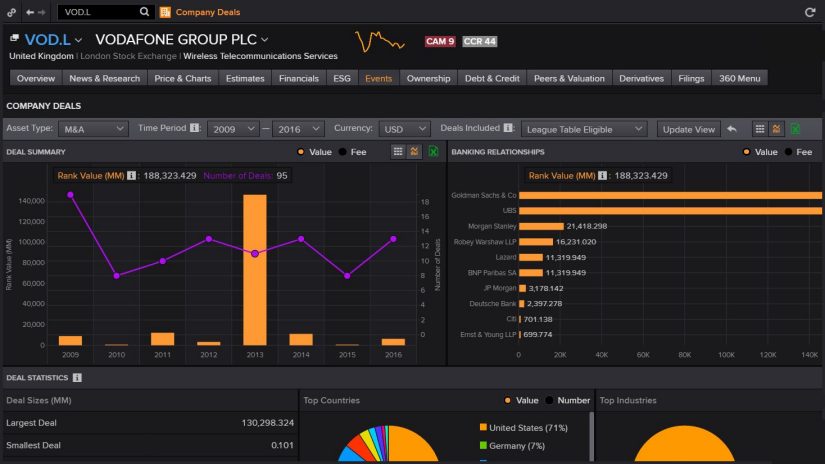Viewport: 825px width, 464px height.
Task: Click the CAM 9 badge
Action: [x=440, y=41]
